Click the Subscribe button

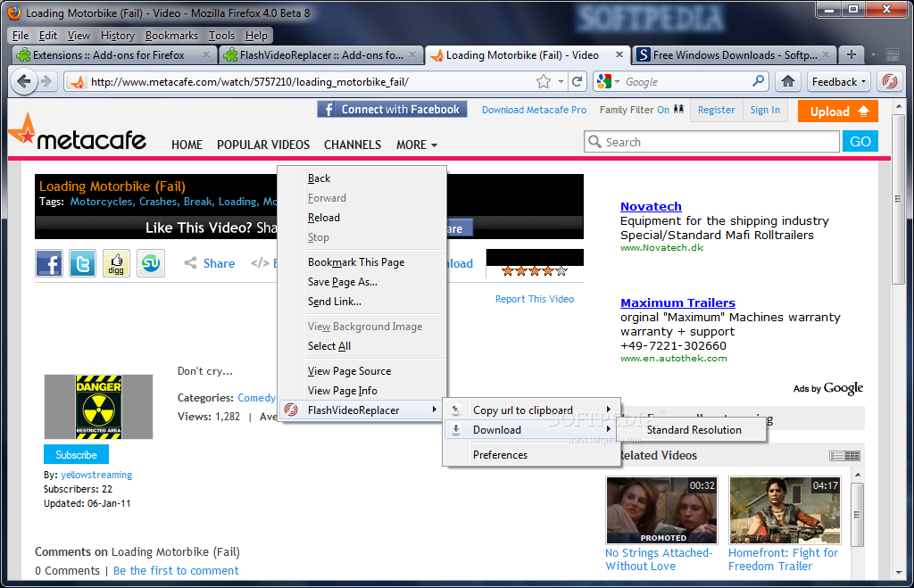coord(77,454)
